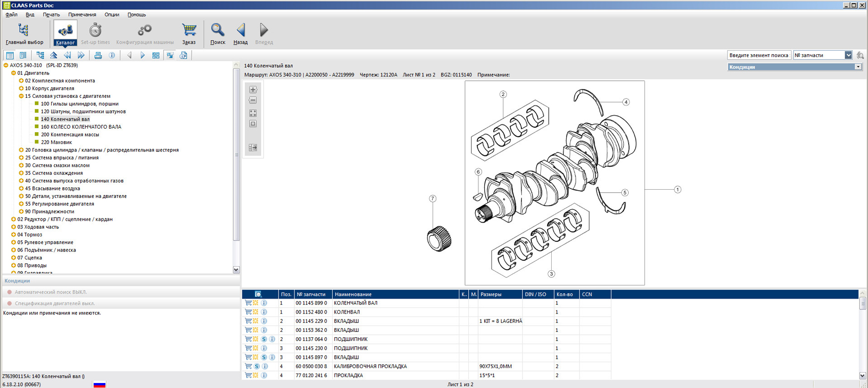Image resolution: width=868 pixels, height=388 pixels.
Task: Zoom out of the parts diagram
Action: pyautogui.click(x=253, y=100)
